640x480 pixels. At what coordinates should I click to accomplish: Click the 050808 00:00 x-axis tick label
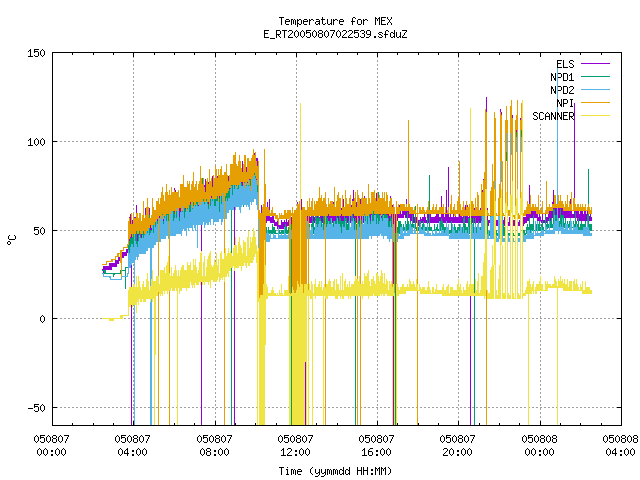tap(539, 446)
